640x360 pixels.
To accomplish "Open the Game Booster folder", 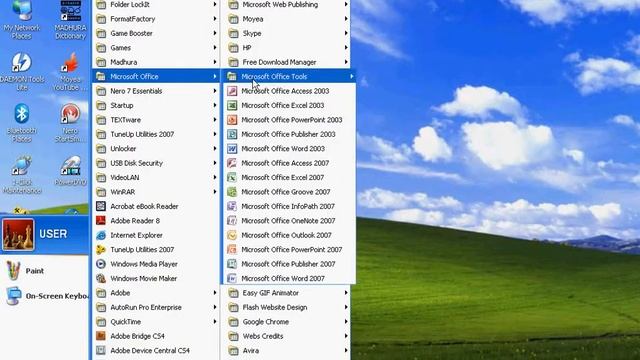I will (156, 33).
